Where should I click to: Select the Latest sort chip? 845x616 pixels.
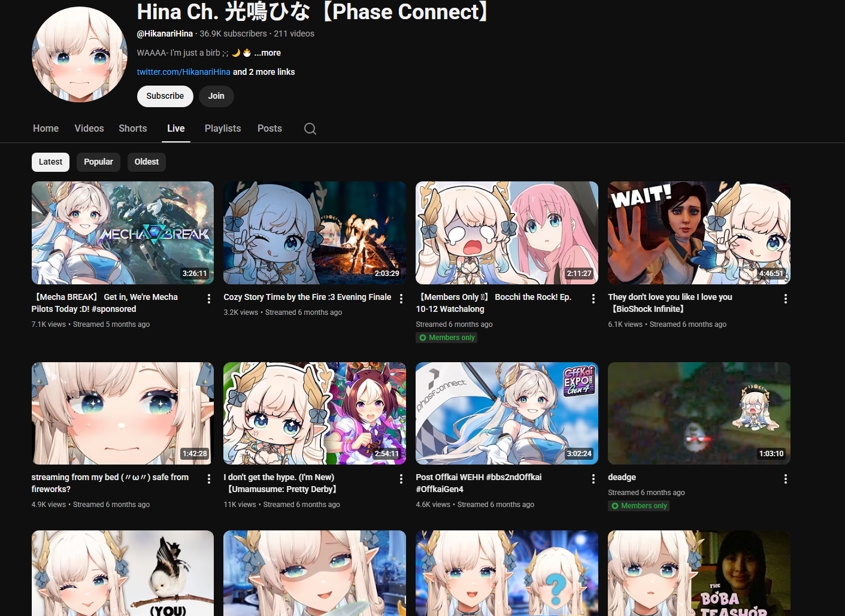[x=50, y=162]
